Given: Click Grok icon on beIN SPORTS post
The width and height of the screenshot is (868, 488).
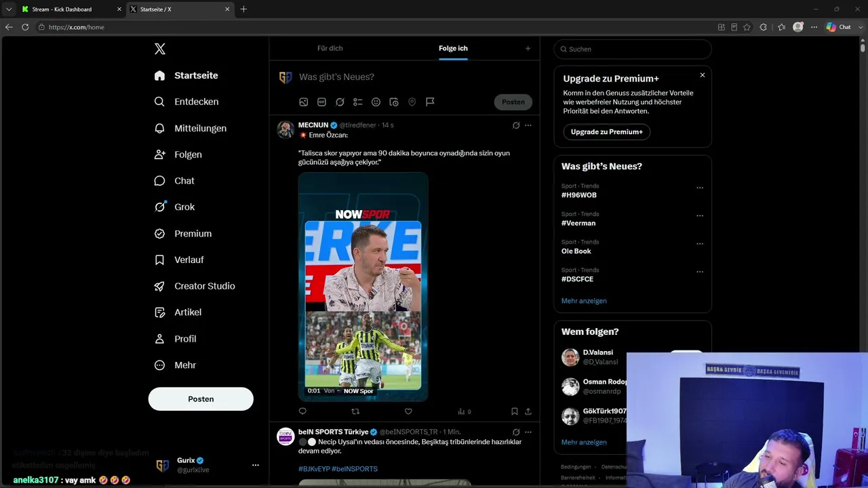Looking at the screenshot, I should [x=516, y=432].
